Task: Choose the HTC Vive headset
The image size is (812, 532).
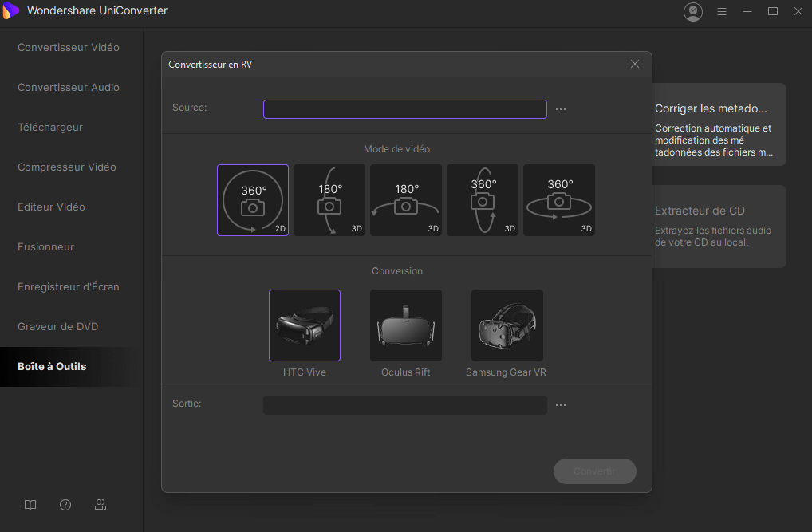Action: coord(305,325)
